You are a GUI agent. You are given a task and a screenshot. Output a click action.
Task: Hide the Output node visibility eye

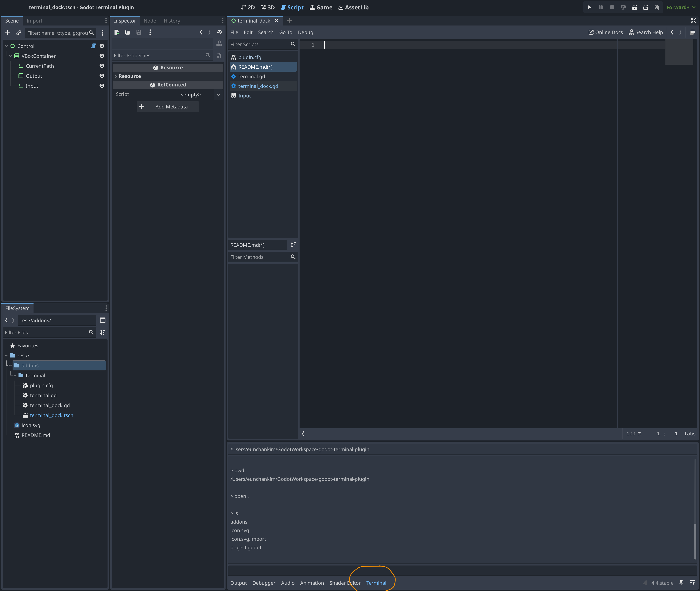point(102,76)
